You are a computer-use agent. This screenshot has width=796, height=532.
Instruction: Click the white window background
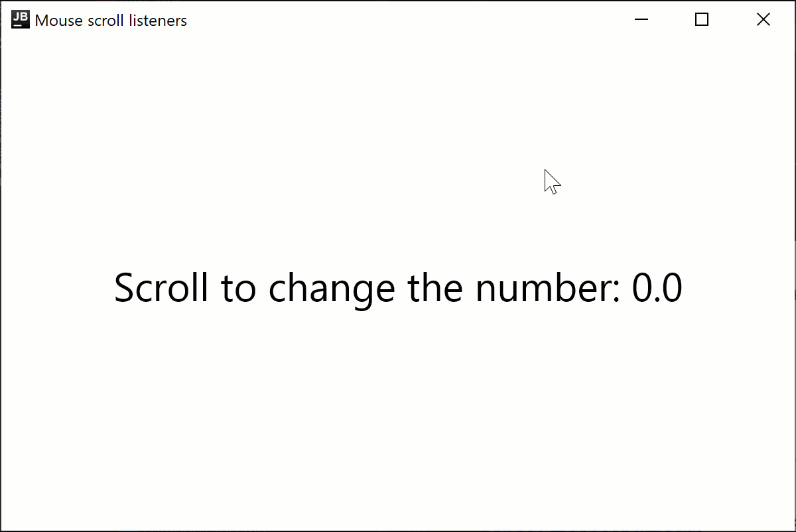(166, 431)
